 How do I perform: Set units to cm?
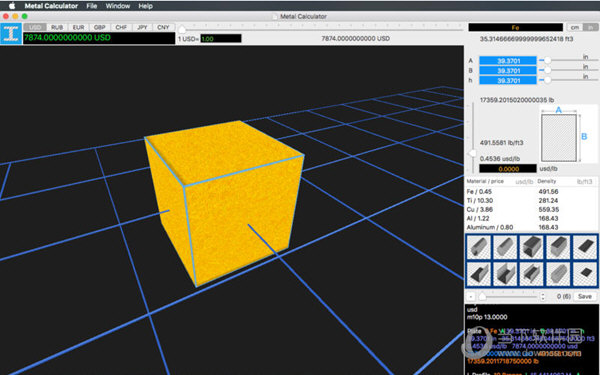[x=575, y=27]
